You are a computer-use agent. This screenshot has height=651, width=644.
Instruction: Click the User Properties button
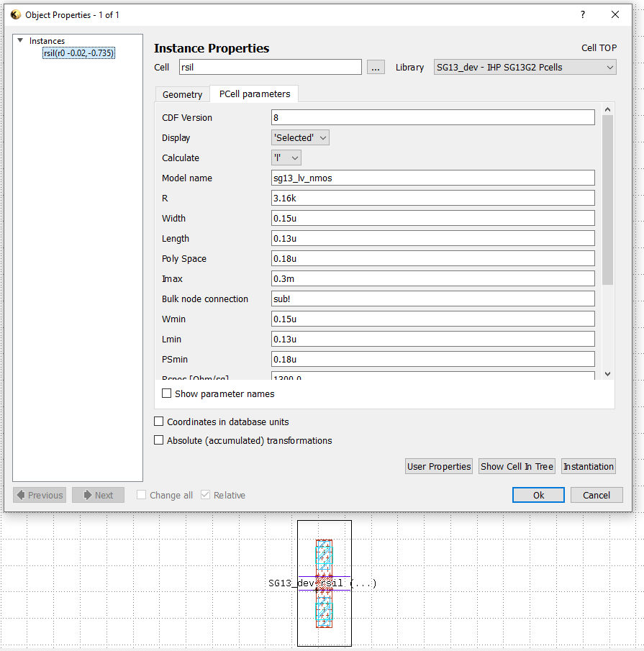[x=439, y=466]
